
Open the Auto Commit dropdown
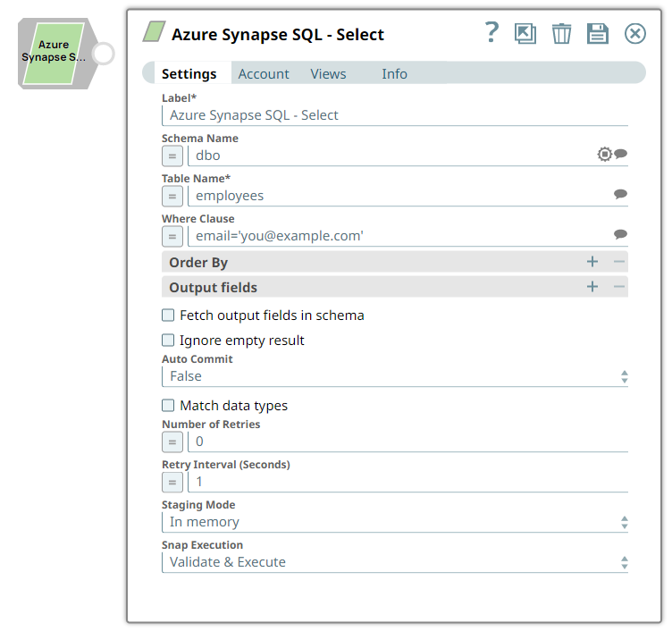(395, 376)
